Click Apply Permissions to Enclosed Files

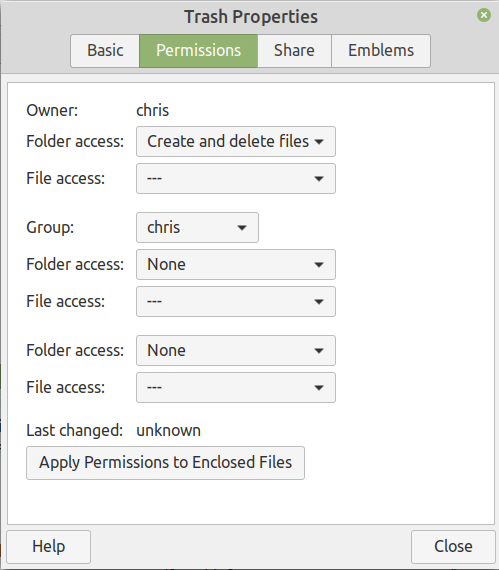tap(165, 463)
